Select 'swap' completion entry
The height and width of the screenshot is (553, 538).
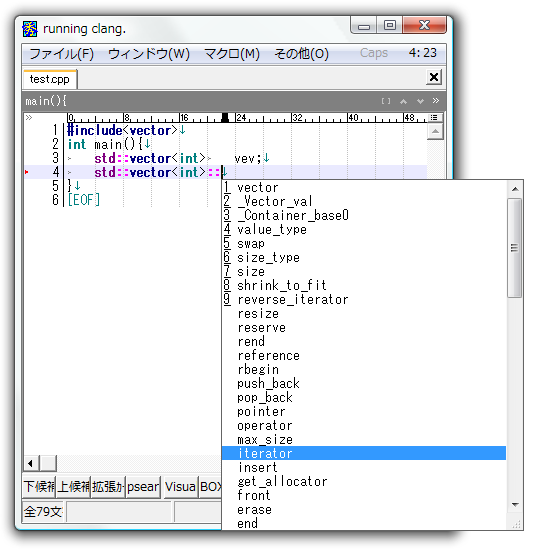[364, 243]
